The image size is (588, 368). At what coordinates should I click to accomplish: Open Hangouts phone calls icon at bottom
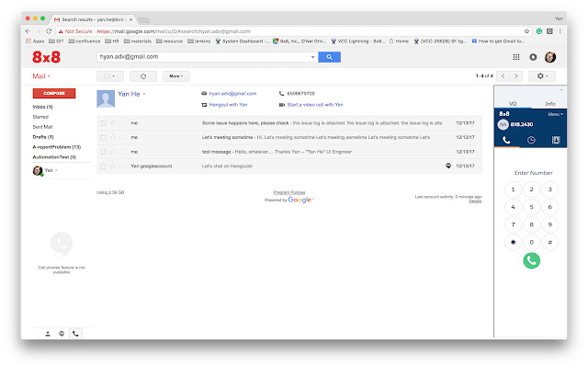75,333
